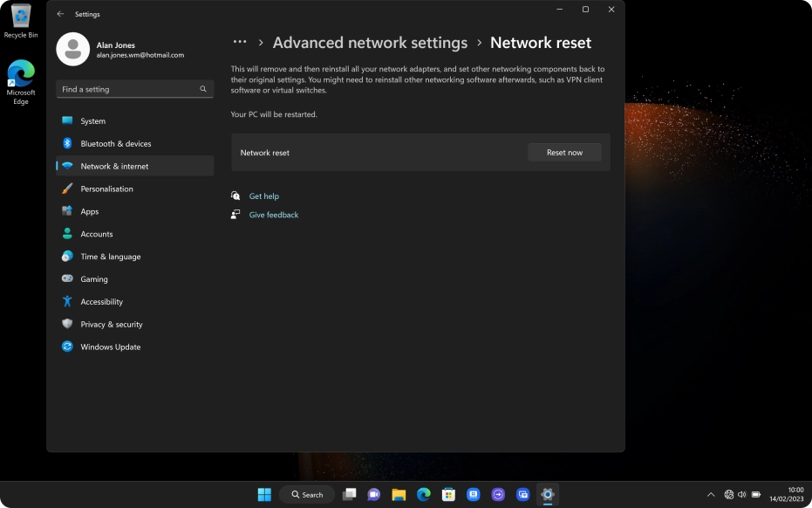812x508 pixels.
Task: Navigate to Advanced network settings breadcrumb
Action: click(x=370, y=43)
